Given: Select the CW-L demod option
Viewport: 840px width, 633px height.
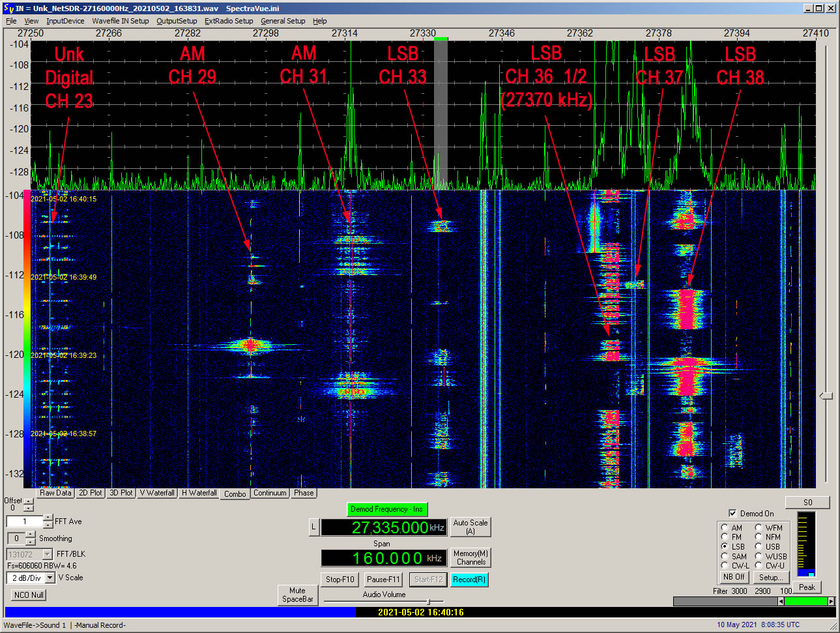Looking at the screenshot, I should (x=725, y=565).
